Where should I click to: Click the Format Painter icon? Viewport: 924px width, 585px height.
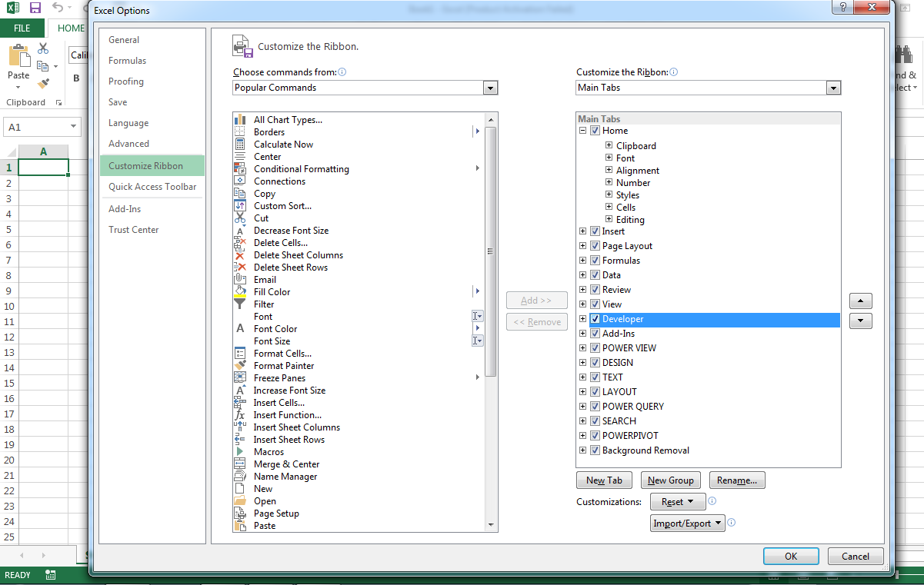pos(239,365)
